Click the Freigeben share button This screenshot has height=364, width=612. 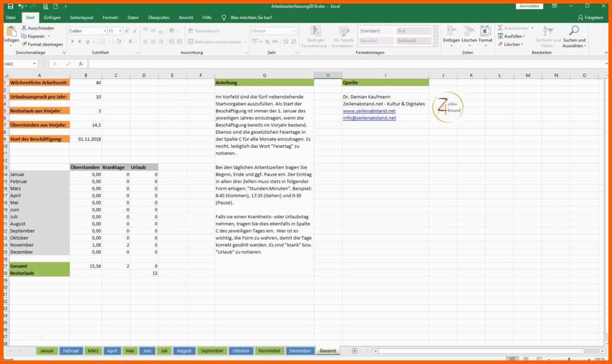(x=590, y=17)
